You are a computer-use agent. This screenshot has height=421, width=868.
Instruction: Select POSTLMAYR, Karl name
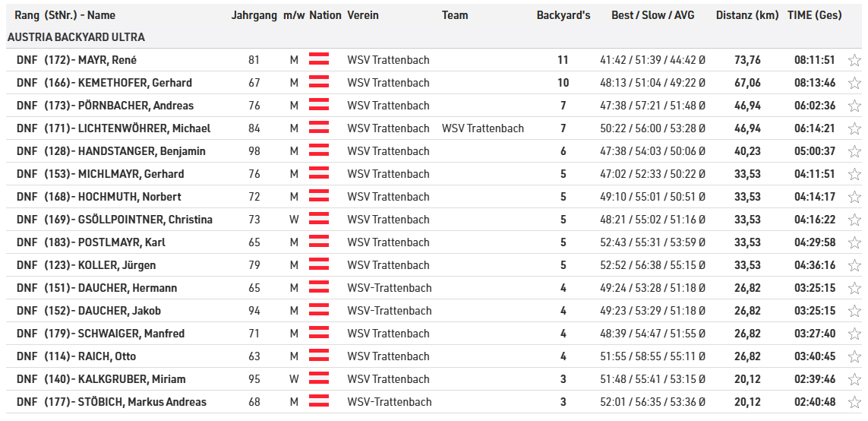pyautogui.click(x=122, y=242)
